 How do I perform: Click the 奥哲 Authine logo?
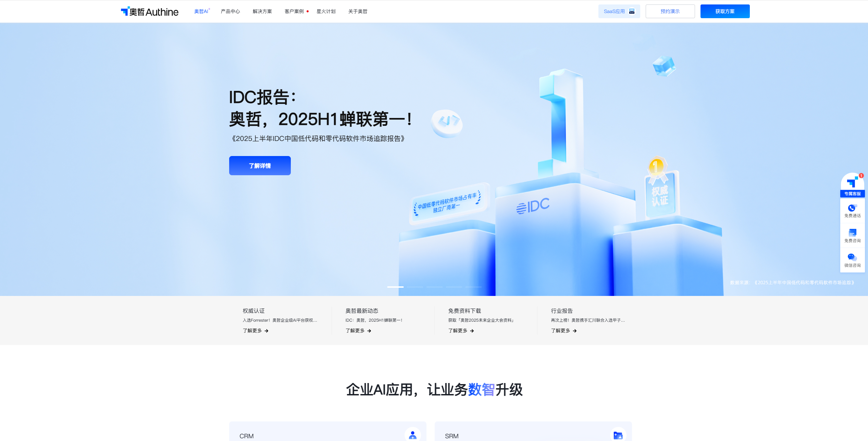click(150, 11)
